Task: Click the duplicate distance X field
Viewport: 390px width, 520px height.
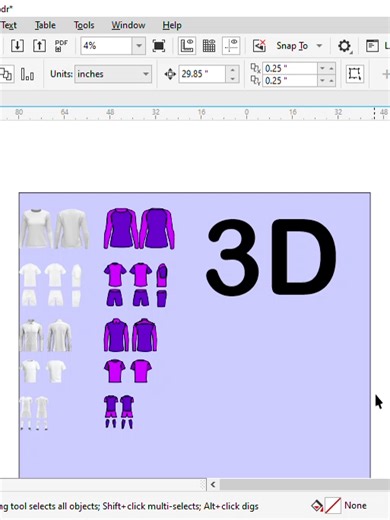Action: tap(290, 68)
